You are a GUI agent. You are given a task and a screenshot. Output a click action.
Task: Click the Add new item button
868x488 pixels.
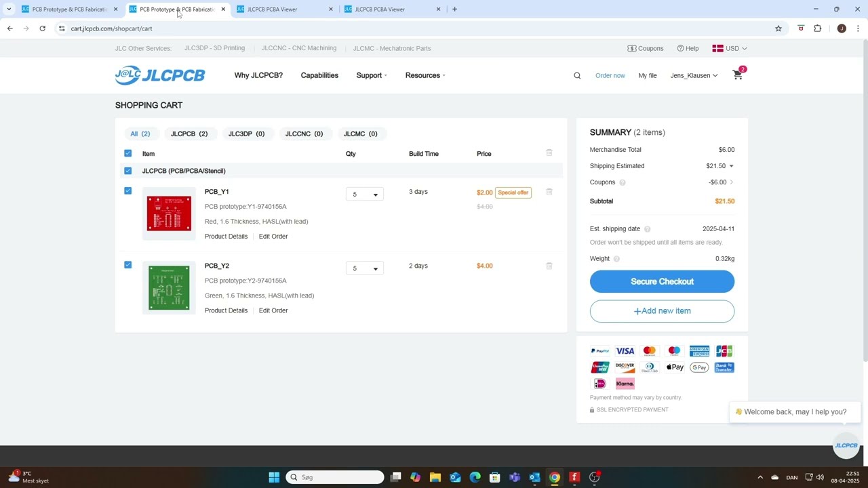coord(662,311)
